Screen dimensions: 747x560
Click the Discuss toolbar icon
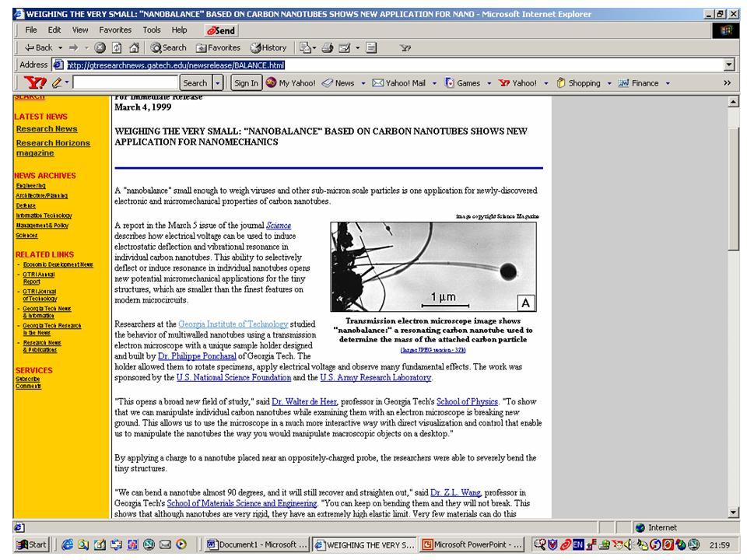pos(372,47)
